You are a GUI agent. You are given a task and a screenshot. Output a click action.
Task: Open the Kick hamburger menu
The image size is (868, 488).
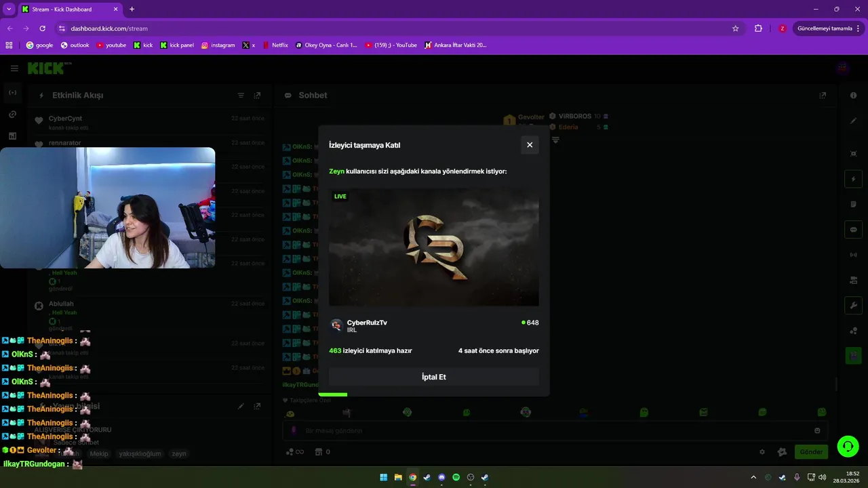14,68
